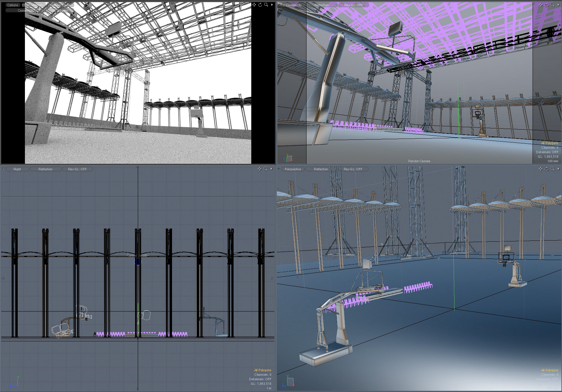Toggle Ray GL in the Camera (5) viewport
Screen dimensions: 562x392
click(x=353, y=5)
